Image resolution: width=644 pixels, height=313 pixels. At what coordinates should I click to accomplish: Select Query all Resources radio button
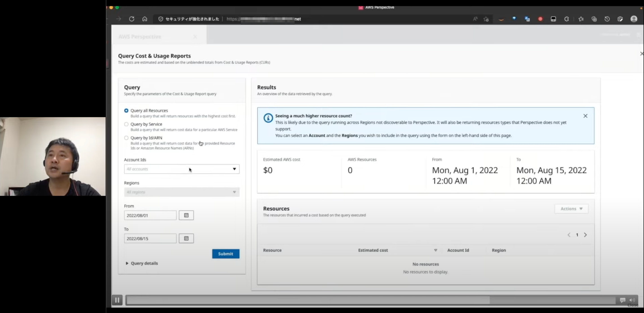coord(126,111)
